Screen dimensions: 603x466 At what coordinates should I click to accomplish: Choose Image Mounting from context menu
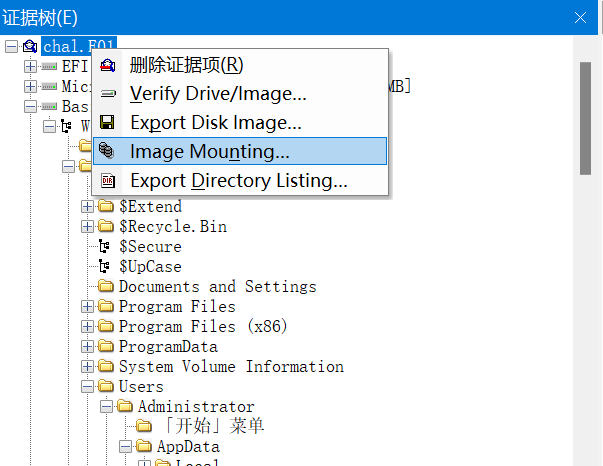(209, 152)
